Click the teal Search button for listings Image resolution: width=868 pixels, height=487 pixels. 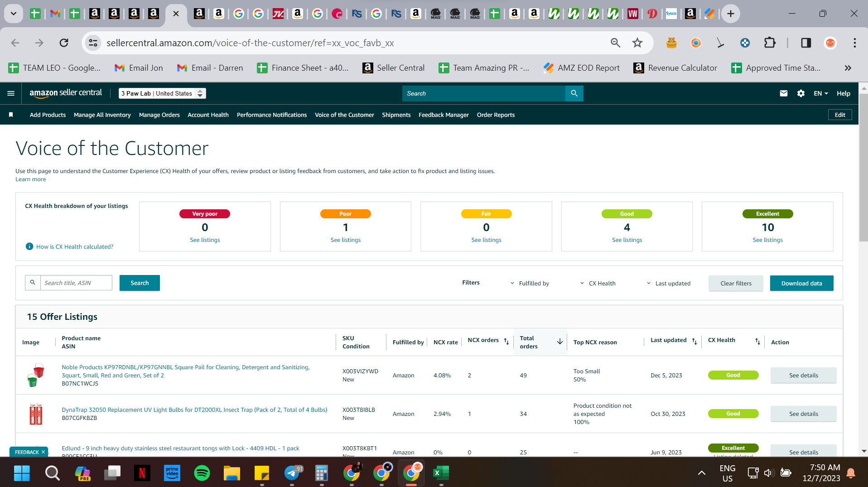click(140, 283)
